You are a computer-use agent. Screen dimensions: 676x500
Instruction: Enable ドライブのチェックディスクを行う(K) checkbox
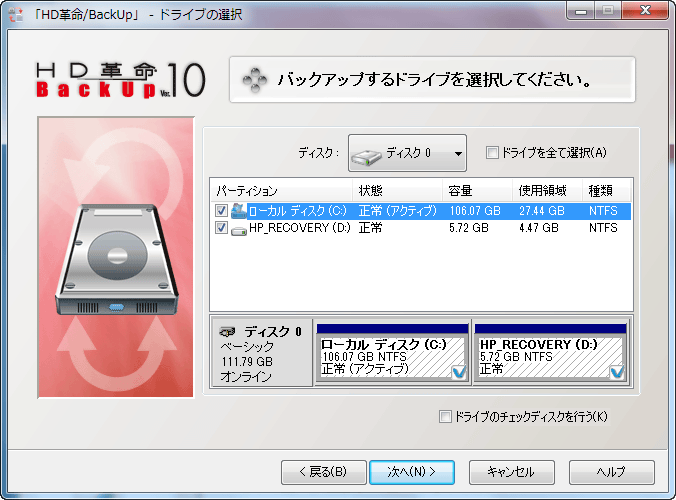(x=445, y=416)
